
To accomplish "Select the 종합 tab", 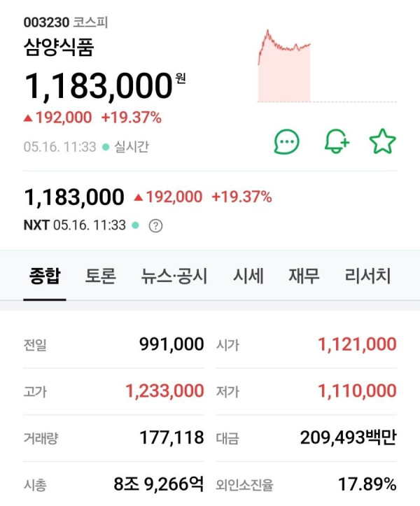I will 45,276.
